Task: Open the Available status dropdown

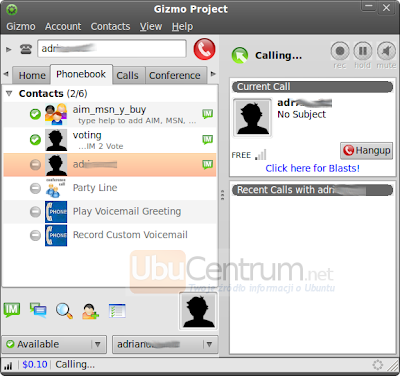Action: [x=54, y=344]
